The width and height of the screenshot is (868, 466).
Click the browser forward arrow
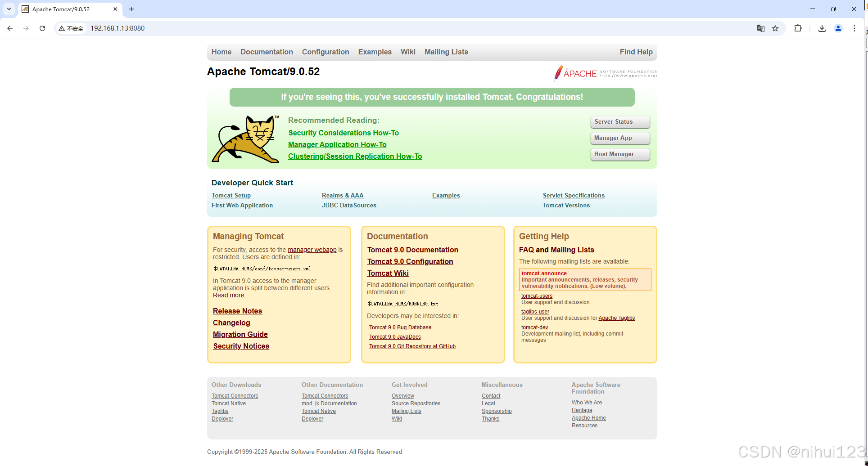[x=26, y=28]
